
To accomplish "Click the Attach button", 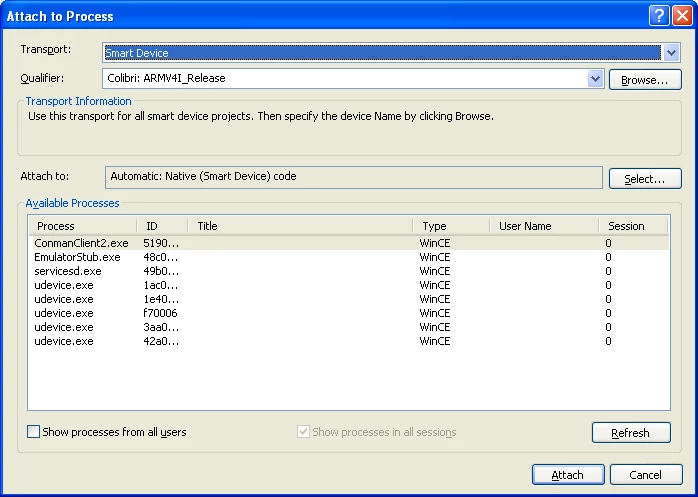I will point(567,475).
